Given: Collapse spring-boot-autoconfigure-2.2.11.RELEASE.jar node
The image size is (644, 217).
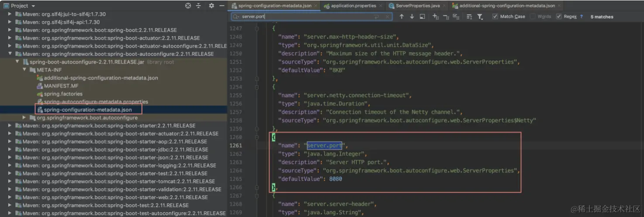Looking at the screenshot, I should 17,62.
